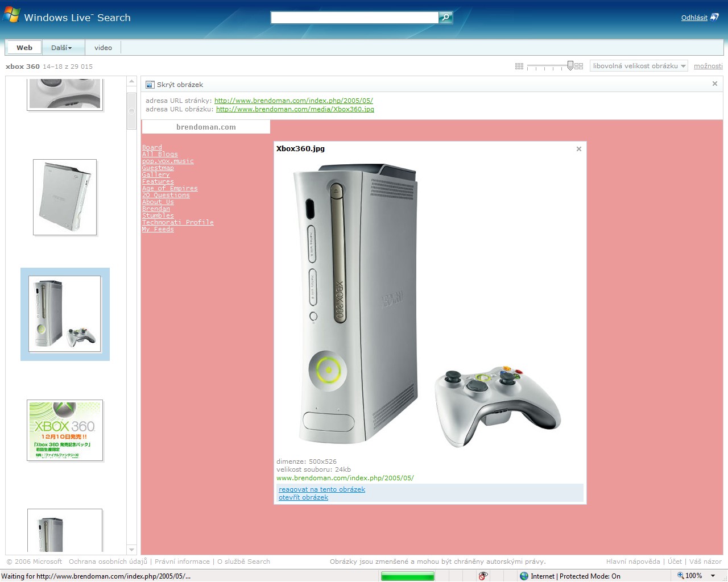The width and height of the screenshot is (728, 582).
Task: Click Skrýt obrázek to hide image
Action: pyautogui.click(x=180, y=85)
